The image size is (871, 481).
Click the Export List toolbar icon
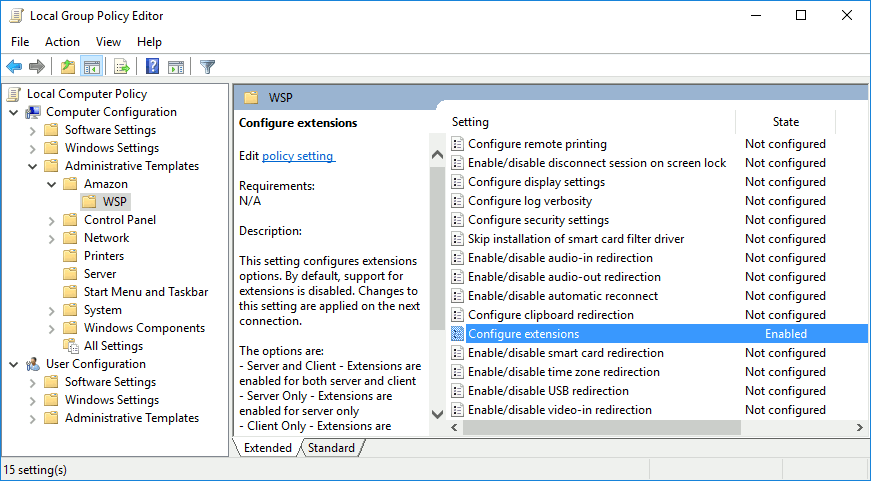click(x=122, y=67)
